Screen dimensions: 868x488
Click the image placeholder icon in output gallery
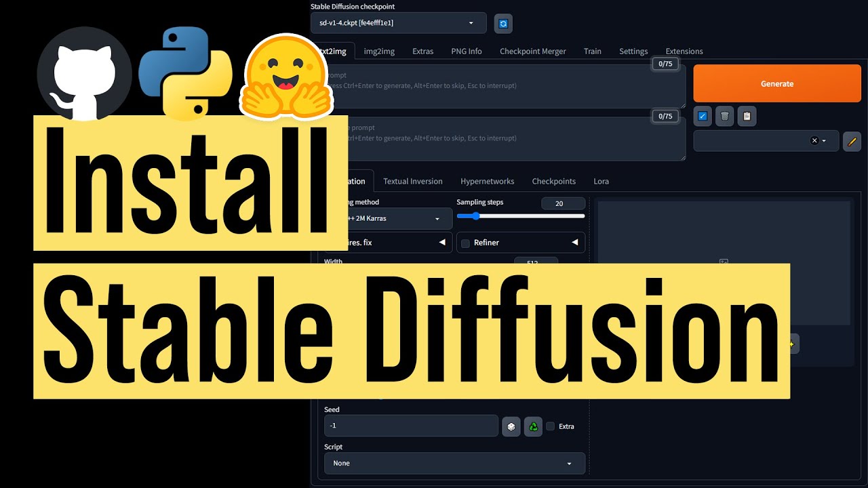pyautogui.click(x=724, y=262)
